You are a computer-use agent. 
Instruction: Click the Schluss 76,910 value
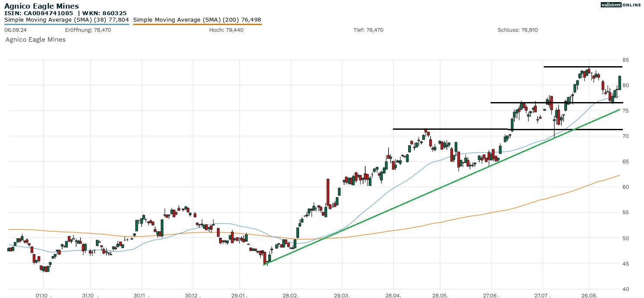pos(517,30)
